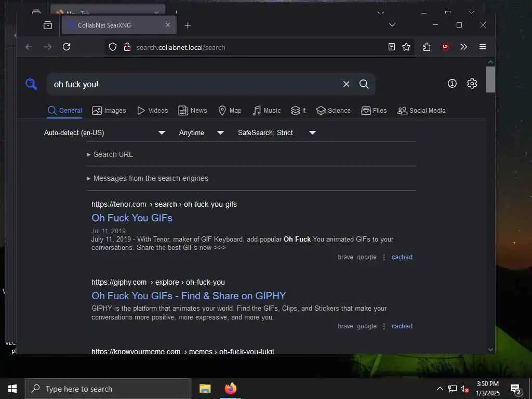Click knowyourmeme.com result URL

pyautogui.click(x=182, y=351)
